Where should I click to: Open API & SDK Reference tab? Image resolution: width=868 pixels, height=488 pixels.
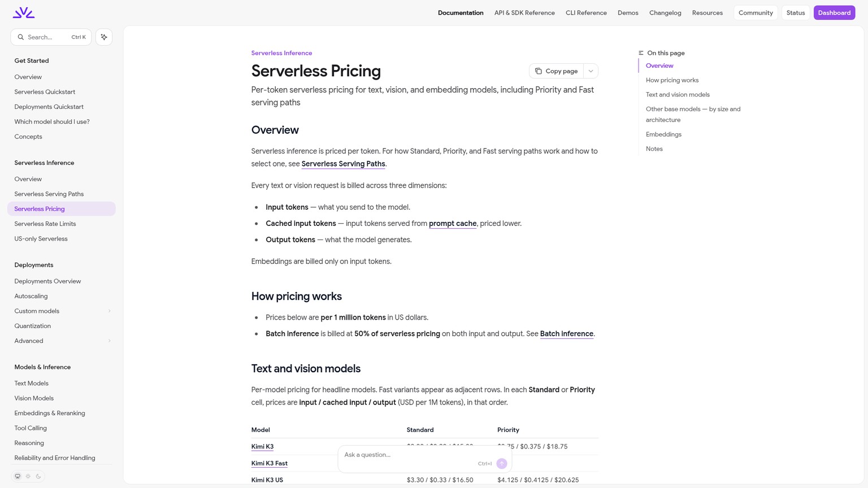click(x=524, y=12)
